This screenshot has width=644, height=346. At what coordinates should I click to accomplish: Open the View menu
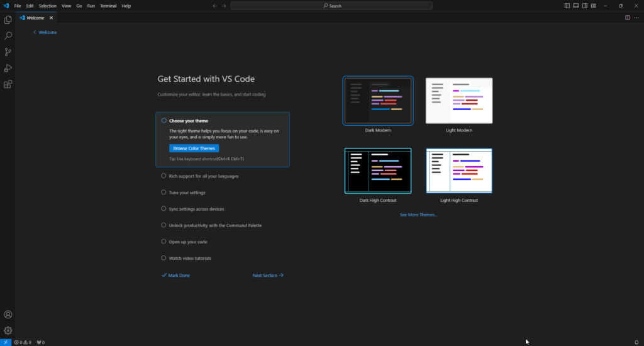coord(66,6)
